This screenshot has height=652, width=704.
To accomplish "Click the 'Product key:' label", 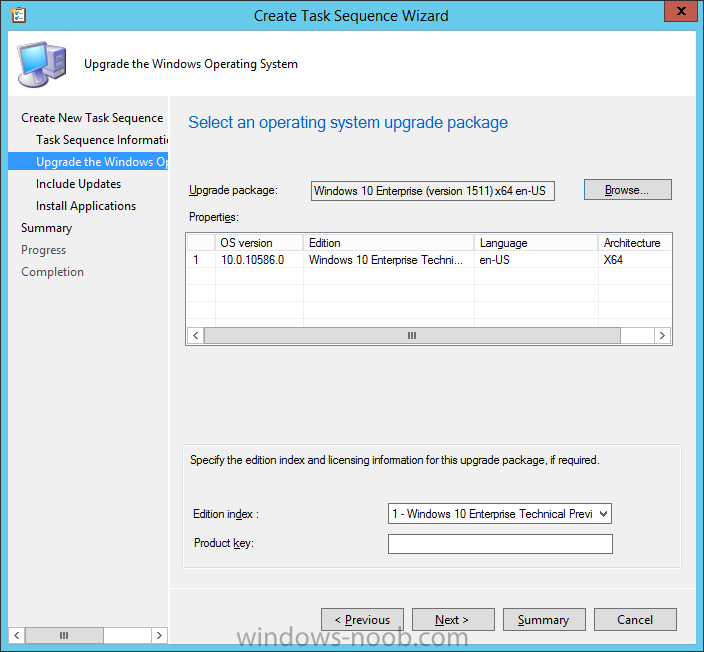I will coord(224,543).
